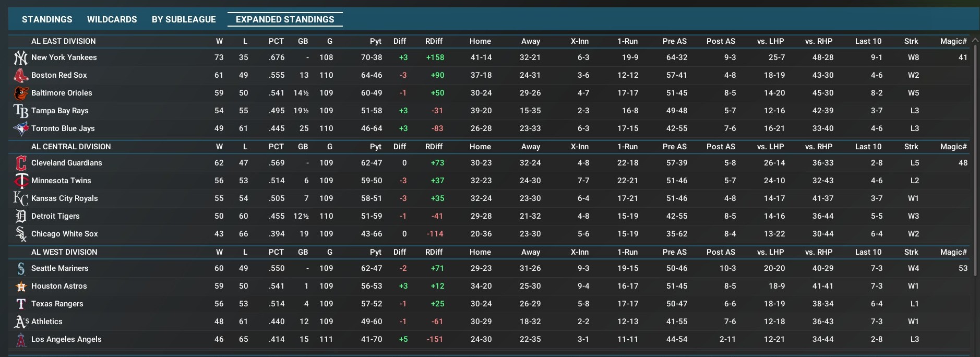The image size is (980, 357).
Task: Click the vertical scrollbar on the right
Action: pos(974,157)
